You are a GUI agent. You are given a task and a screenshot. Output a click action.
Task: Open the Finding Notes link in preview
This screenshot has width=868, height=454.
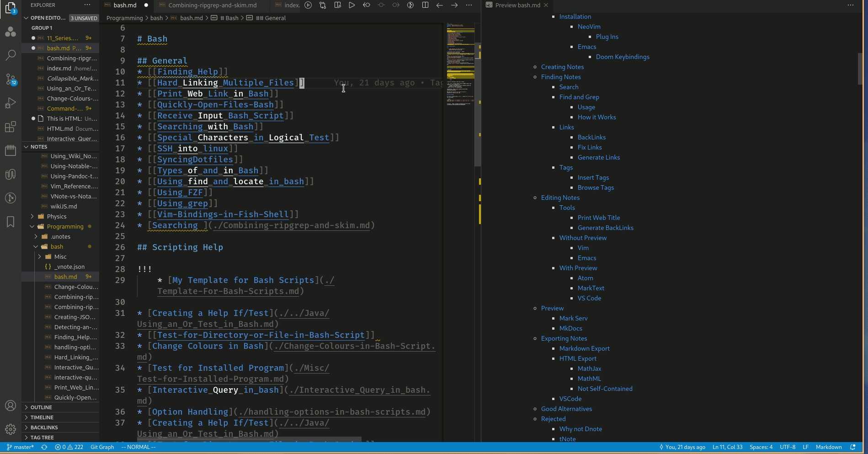[561, 77]
